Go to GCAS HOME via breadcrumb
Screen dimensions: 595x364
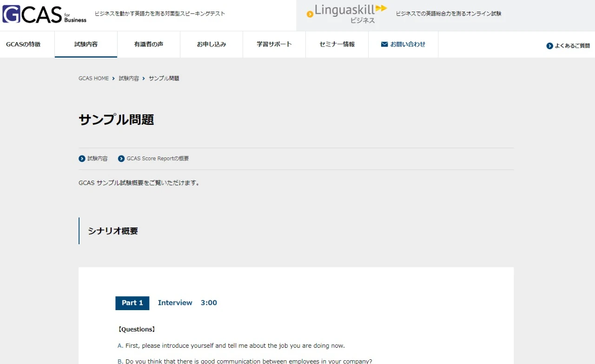tap(93, 78)
